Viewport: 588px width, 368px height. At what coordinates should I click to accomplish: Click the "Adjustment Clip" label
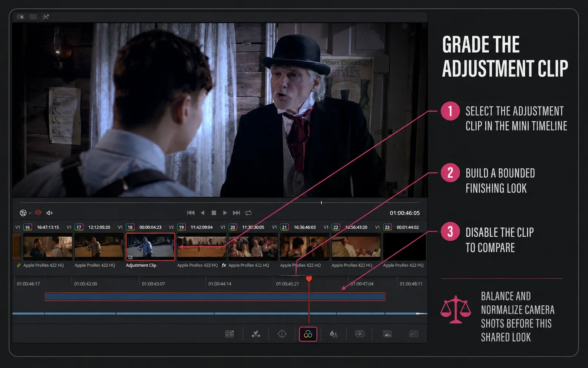(x=141, y=265)
